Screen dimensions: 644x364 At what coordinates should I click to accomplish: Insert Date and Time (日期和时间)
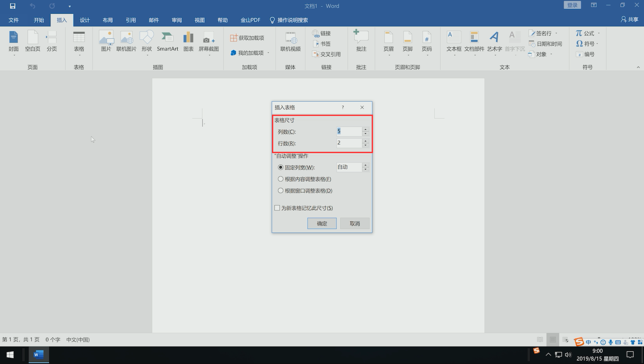(x=545, y=44)
